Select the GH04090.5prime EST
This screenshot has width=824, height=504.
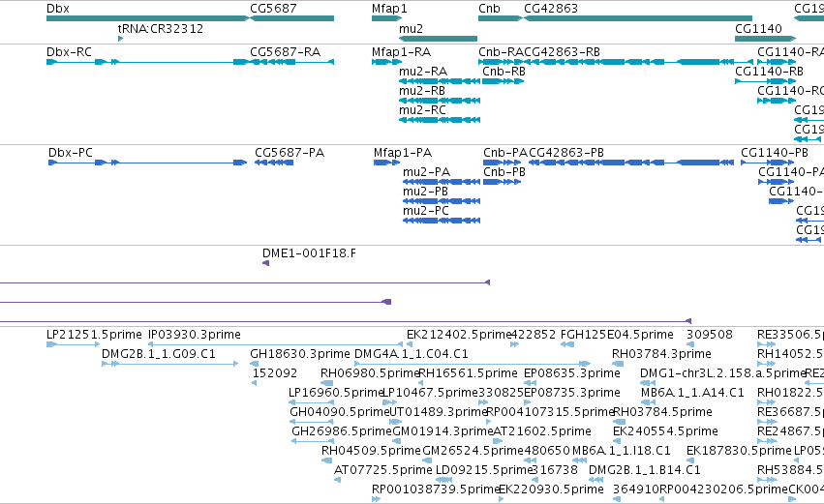311,422
